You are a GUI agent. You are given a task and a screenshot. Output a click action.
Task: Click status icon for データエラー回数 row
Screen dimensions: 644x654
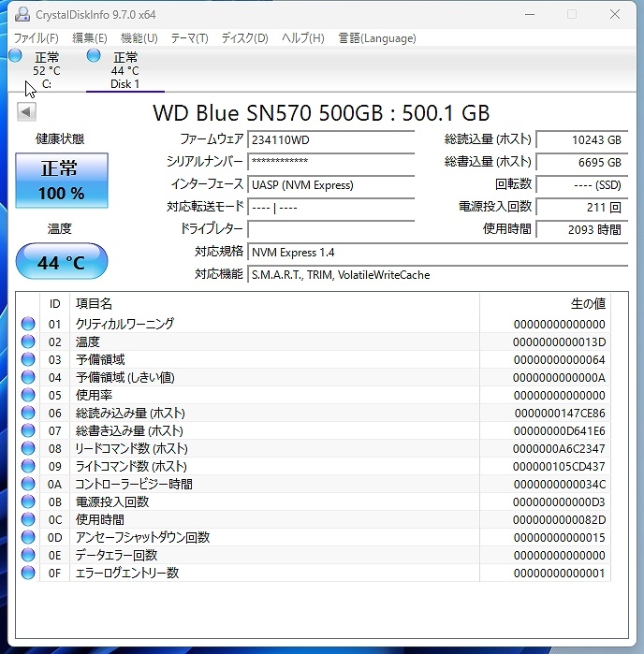pyautogui.click(x=28, y=555)
